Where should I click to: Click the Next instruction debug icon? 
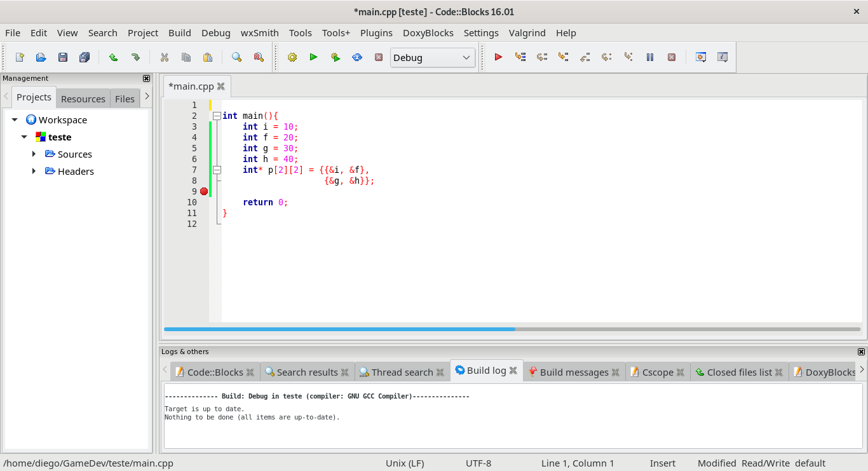(607, 57)
